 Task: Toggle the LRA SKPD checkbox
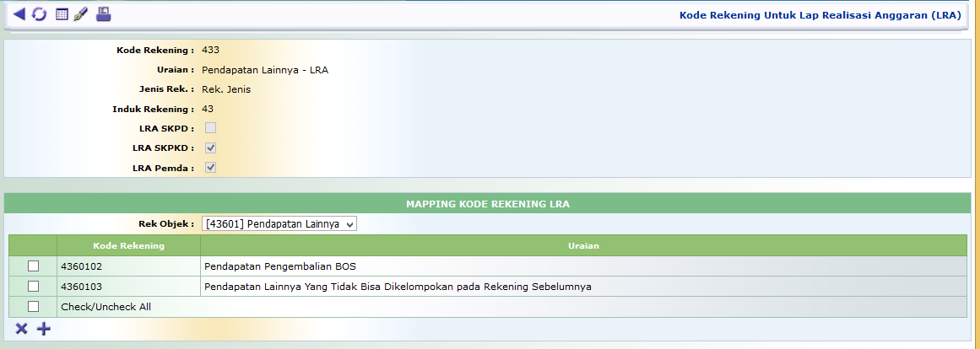[x=211, y=128]
